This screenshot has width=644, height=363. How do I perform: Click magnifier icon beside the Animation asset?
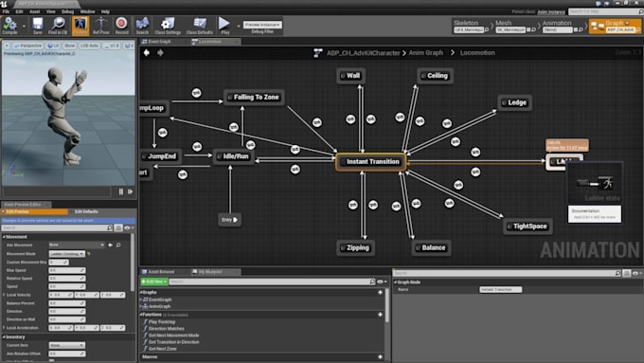[x=581, y=29]
